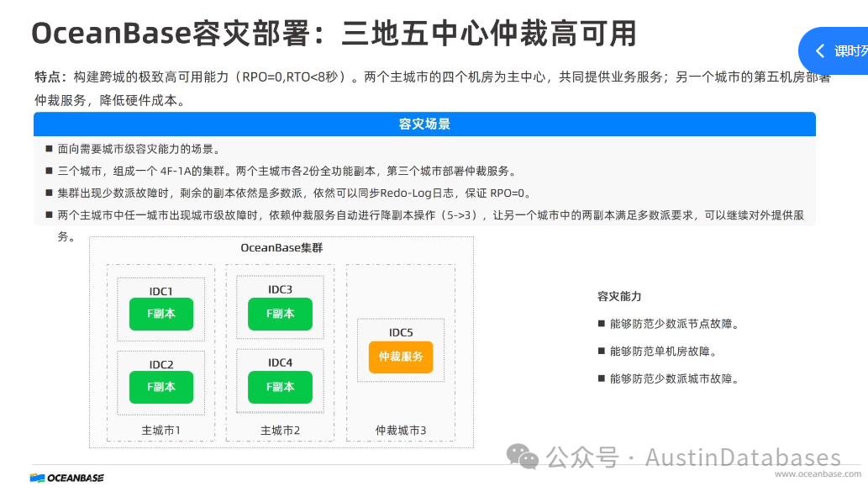
Task: Click the OceanBase logo in footer
Action: pyautogui.click(x=67, y=478)
